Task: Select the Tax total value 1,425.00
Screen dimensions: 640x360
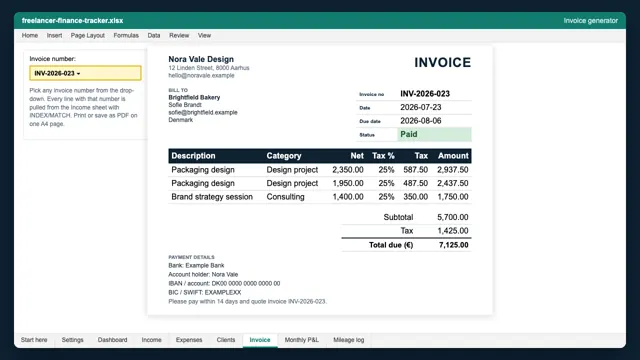Action: click(453, 231)
